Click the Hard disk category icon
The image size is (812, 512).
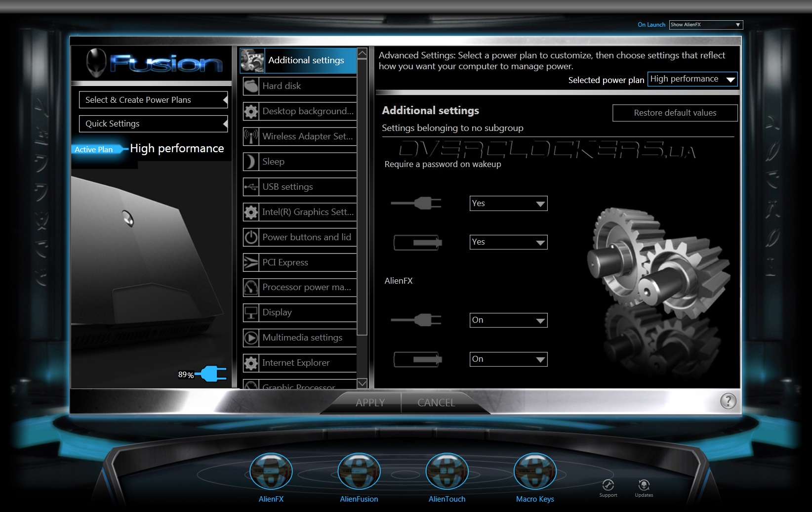coord(251,86)
